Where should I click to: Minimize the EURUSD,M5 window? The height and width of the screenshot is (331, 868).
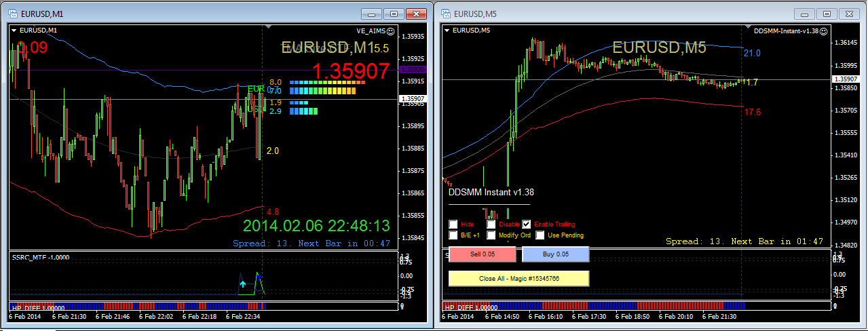804,14
